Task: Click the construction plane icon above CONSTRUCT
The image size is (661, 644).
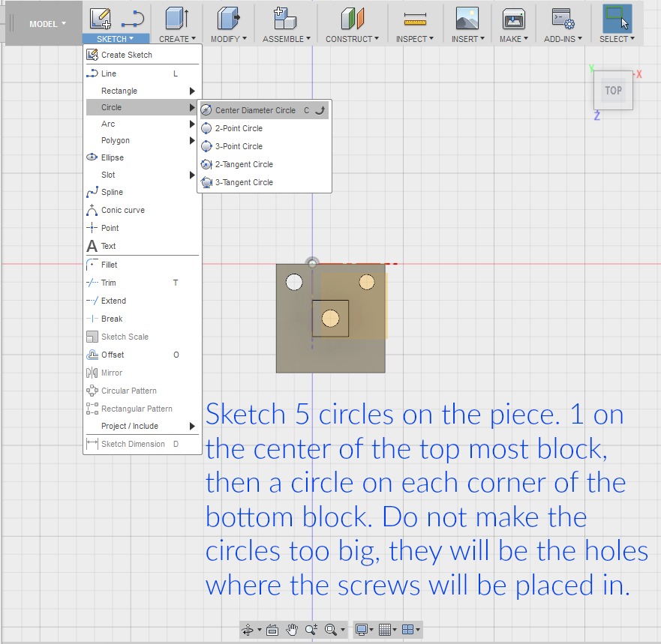Action: pyautogui.click(x=352, y=18)
